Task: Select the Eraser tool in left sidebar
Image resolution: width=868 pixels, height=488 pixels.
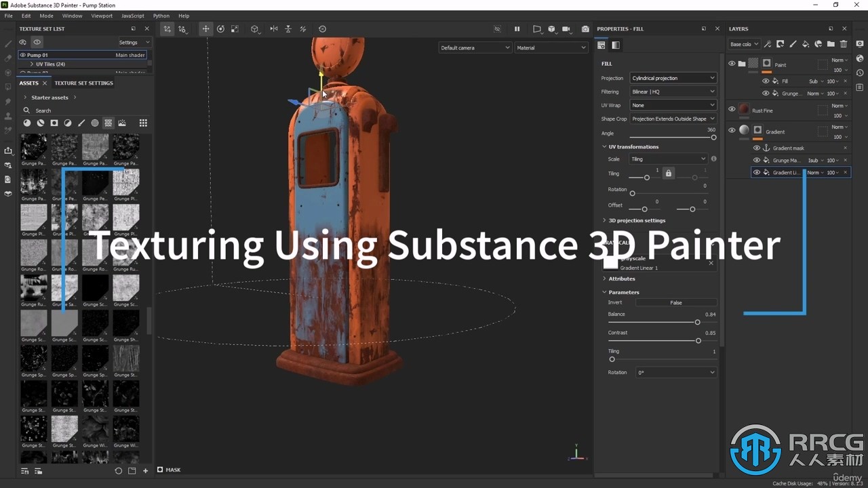Action: [8, 58]
